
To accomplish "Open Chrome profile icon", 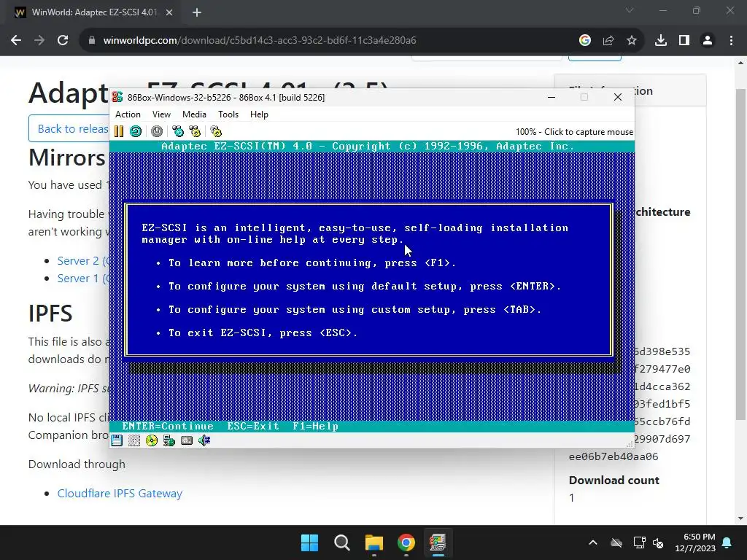I will (x=708, y=41).
